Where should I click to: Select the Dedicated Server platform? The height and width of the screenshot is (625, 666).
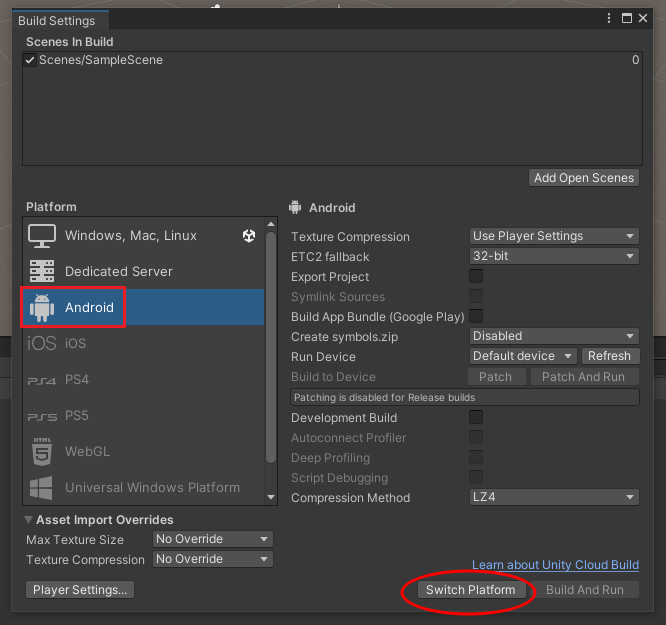coord(144,271)
